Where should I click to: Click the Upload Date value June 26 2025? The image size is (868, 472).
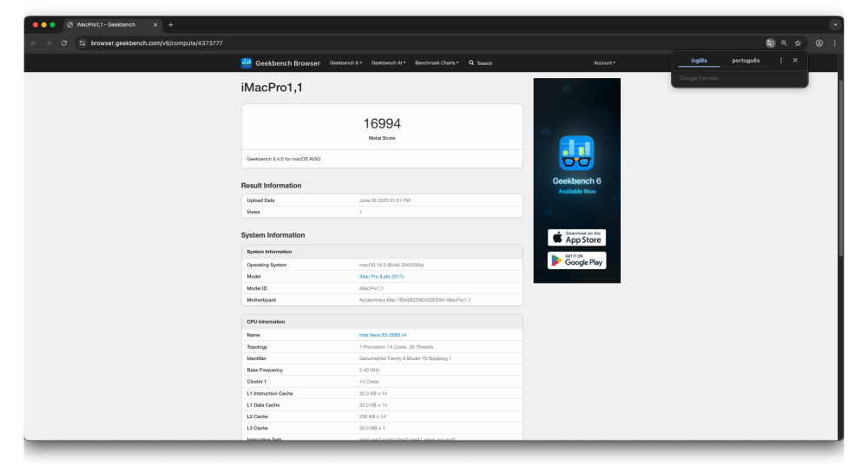385,201
